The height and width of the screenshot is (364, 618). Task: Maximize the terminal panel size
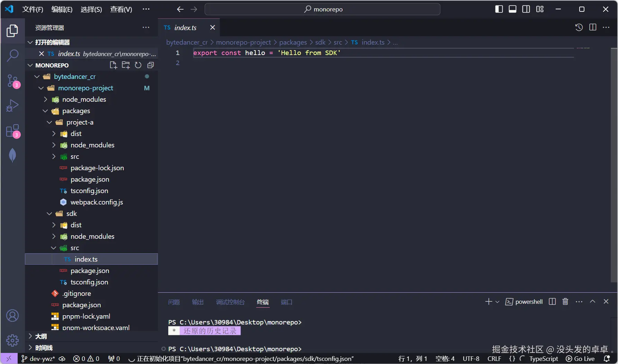pyautogui.click(x=592, y=302)
